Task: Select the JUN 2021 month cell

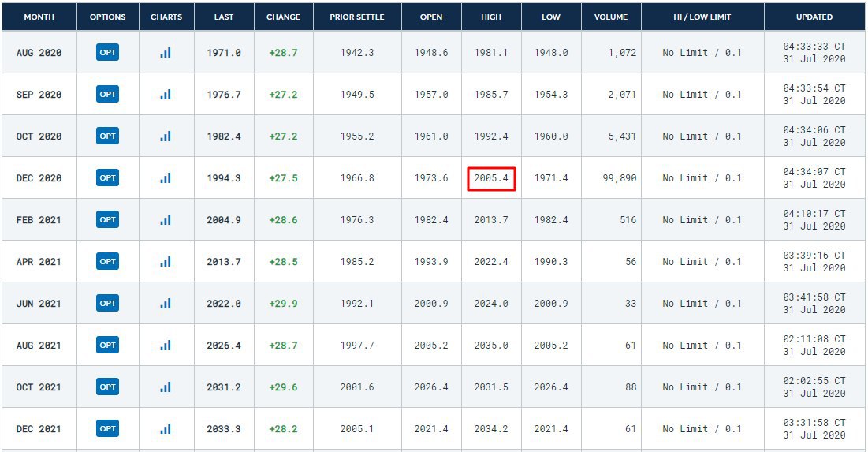Action: tap(39, 304)
